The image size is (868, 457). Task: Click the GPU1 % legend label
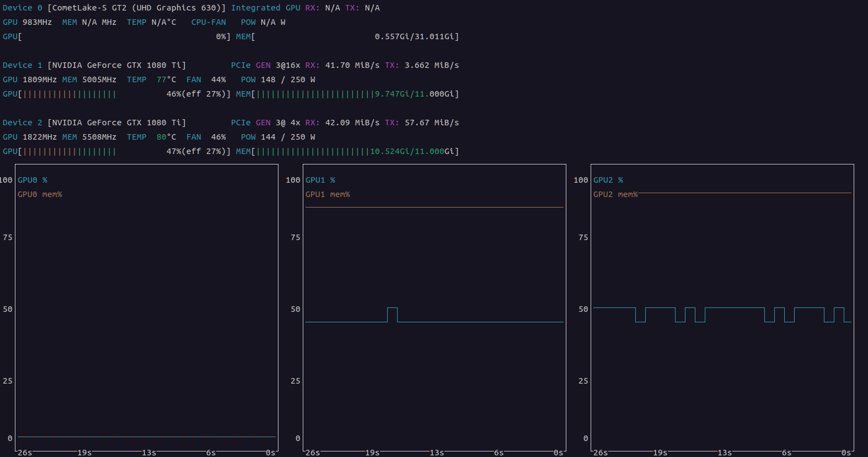tap(320, 180)
